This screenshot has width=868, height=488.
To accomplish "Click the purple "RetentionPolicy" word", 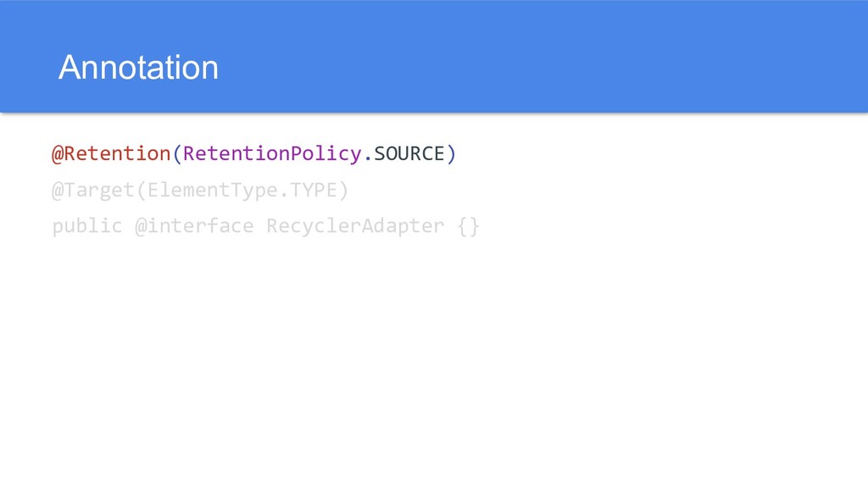I will pyautogui.click(x=272, y=154).
